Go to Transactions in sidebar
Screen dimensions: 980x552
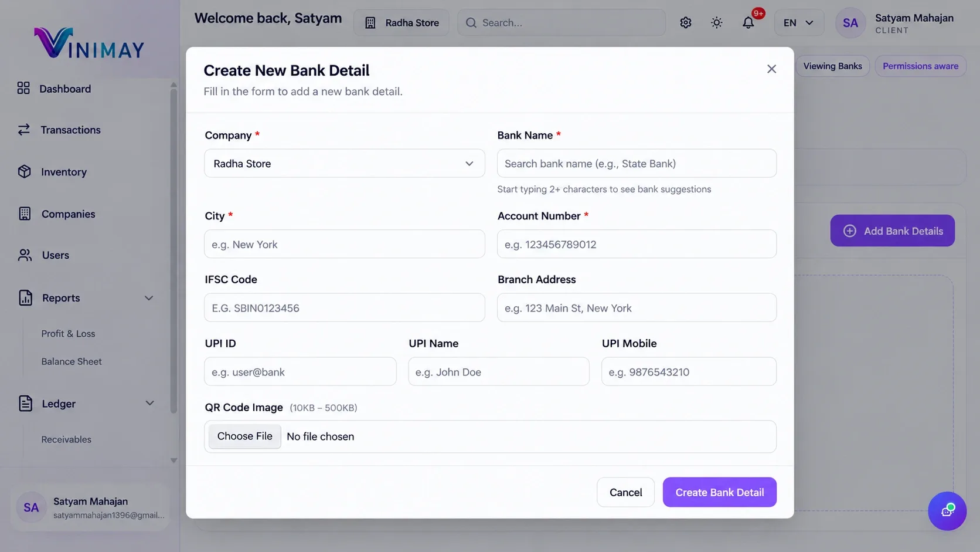coord(70,130)
